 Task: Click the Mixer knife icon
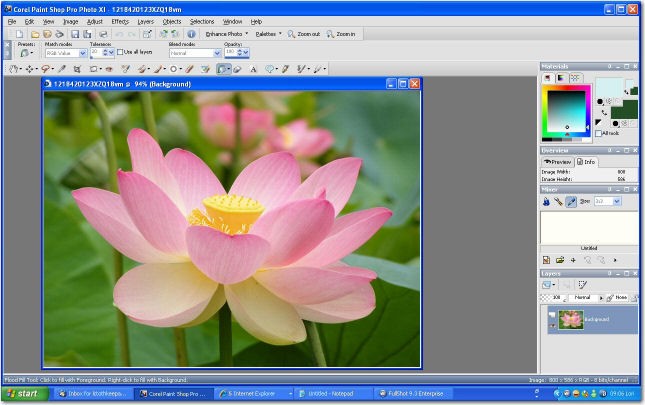[x=558, y=201]
